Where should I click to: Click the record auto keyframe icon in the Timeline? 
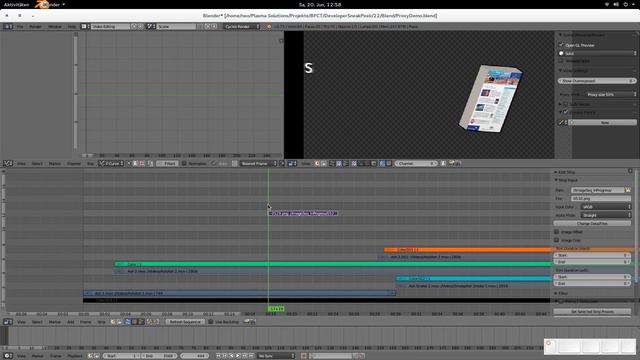[x=304, y=356]
